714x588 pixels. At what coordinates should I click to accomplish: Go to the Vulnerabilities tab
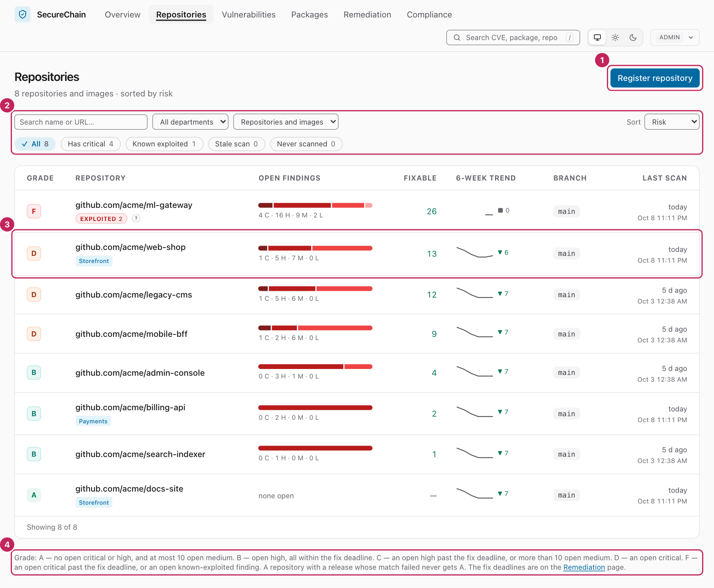249,15
